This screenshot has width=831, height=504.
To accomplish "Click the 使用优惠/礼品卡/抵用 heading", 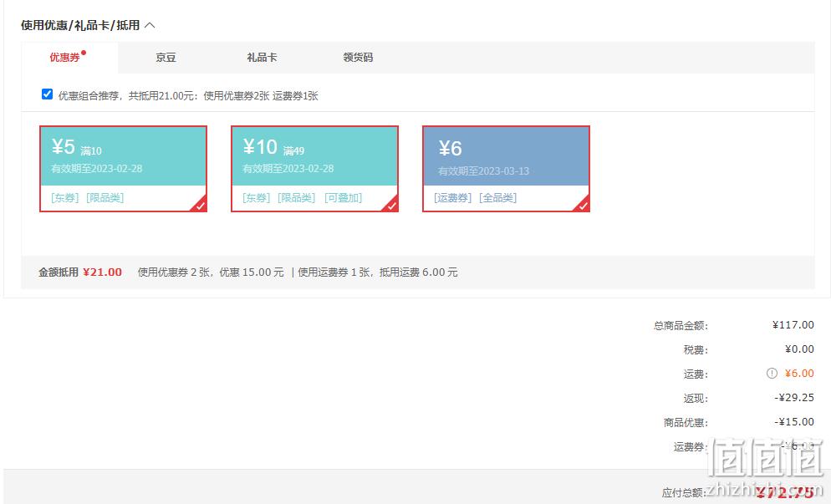I will pos(80,25).
